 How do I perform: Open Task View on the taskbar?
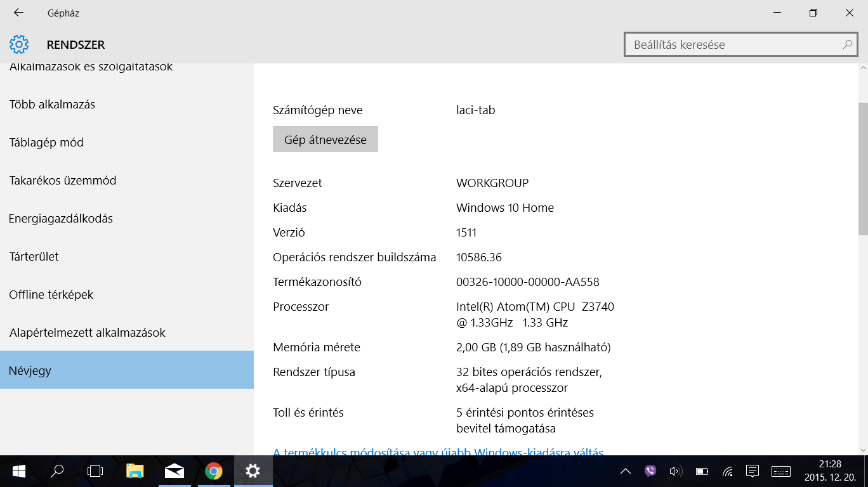[95, 471]
